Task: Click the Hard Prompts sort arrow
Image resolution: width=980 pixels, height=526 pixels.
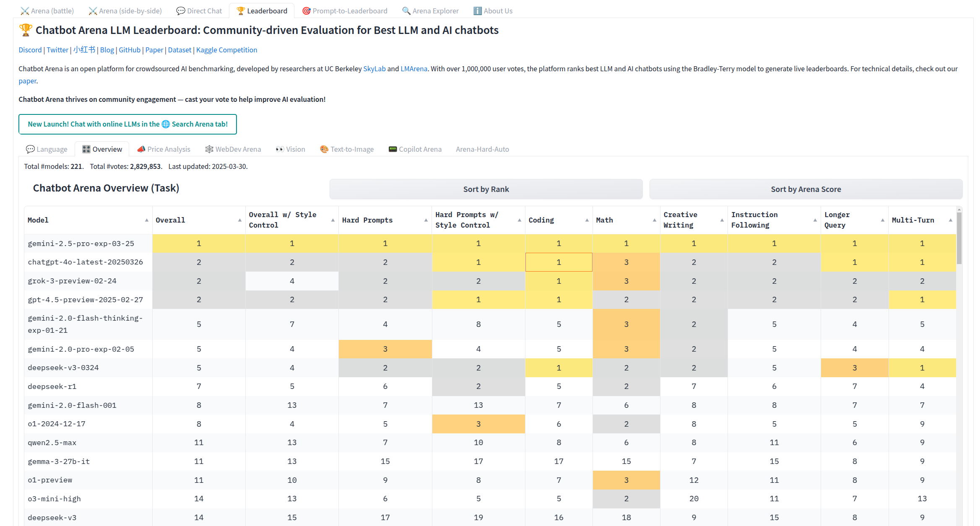Action: [426, 220]
